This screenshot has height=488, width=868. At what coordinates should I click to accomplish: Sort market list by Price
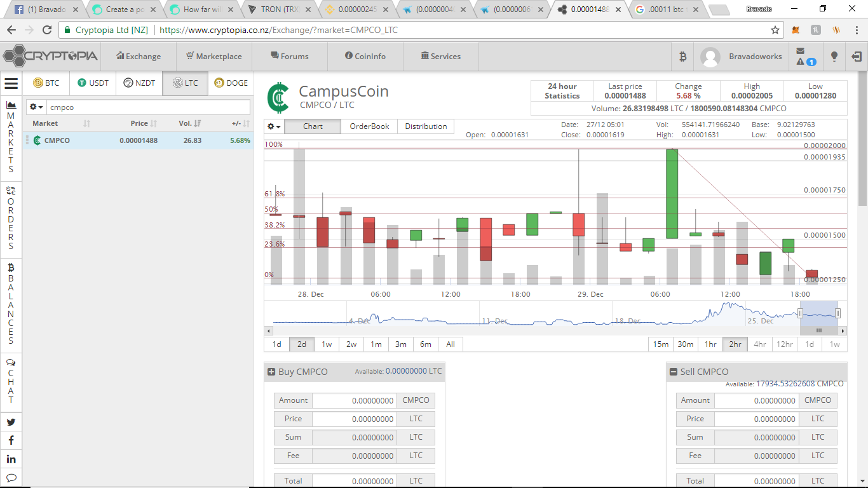click(x=143, y=123)
